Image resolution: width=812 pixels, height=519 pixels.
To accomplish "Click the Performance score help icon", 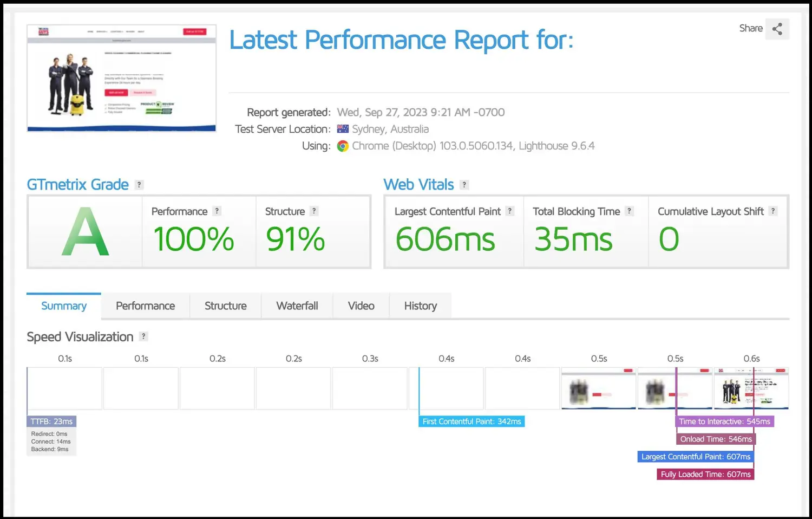I will (x=217, y=211).
